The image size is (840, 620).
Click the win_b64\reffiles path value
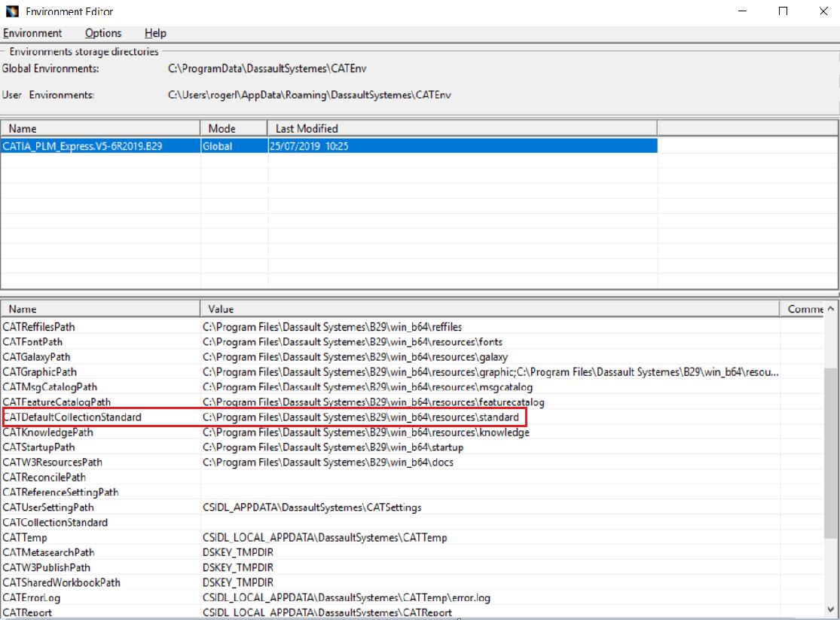click(332, 327)
